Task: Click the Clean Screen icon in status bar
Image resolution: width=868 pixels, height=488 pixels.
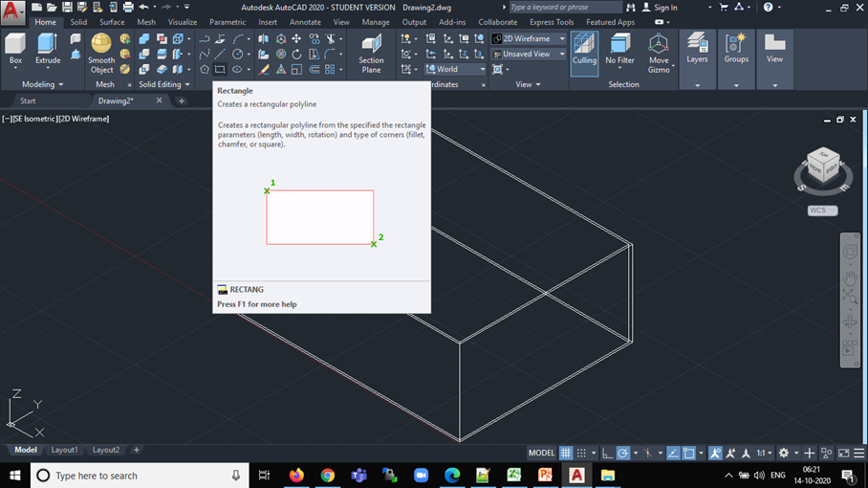Action: (843, 454)
